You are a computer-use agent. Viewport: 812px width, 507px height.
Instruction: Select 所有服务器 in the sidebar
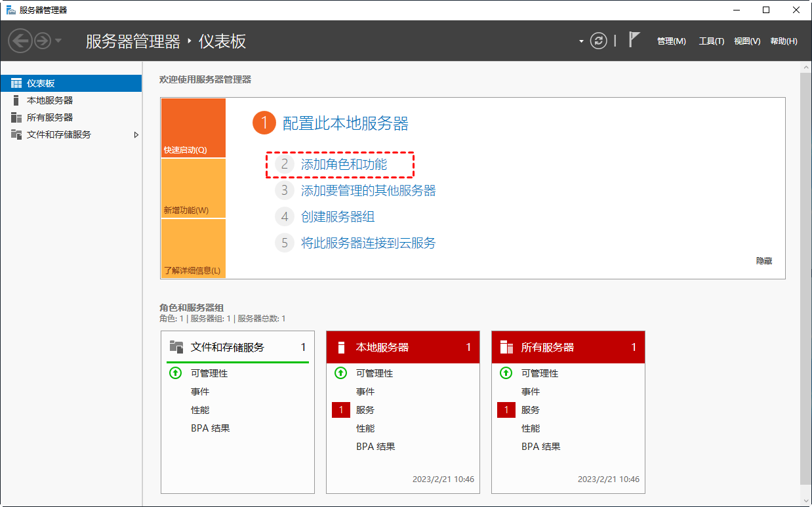click(71, 117)
